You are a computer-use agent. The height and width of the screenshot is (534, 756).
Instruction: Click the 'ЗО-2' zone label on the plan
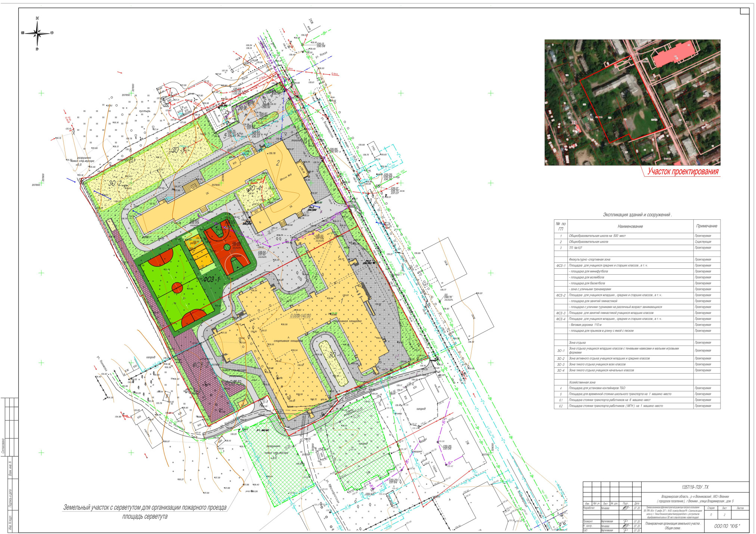115,183
